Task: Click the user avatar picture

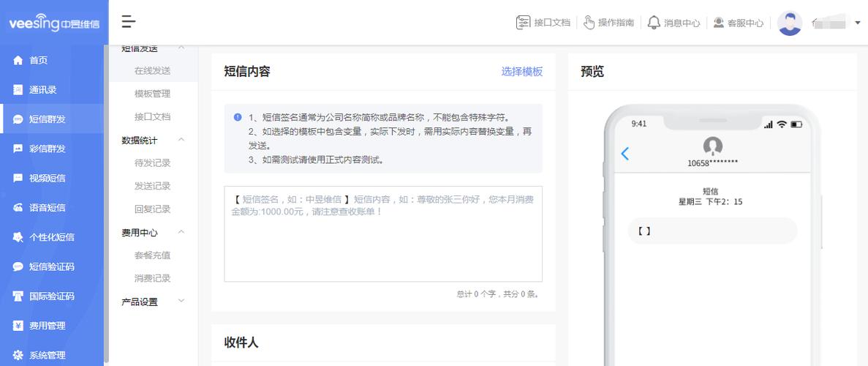Action: click(790, 23)
